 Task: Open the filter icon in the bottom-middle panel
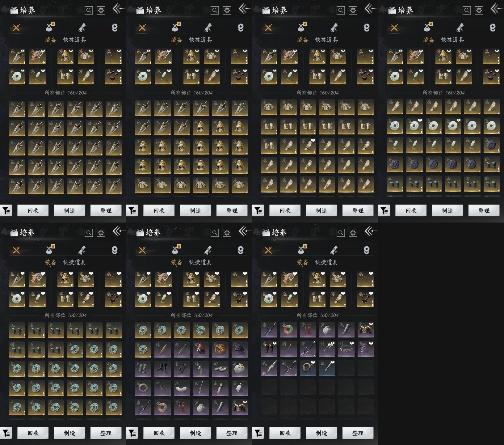[x=132, y=433]
